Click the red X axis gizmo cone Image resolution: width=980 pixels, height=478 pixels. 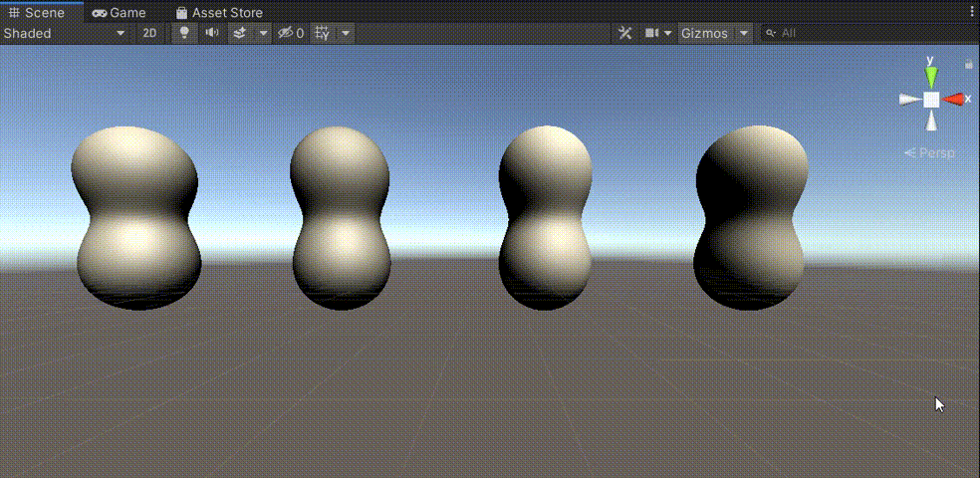[954, 99]
